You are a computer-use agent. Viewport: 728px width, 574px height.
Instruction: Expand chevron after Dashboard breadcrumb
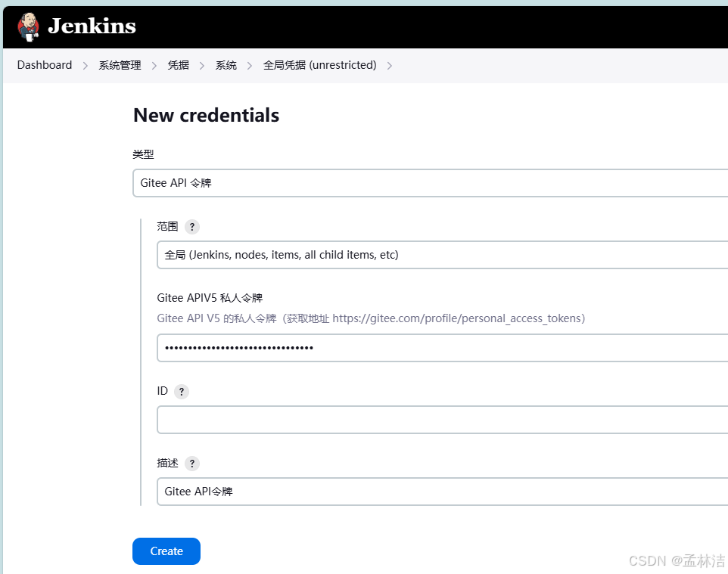tap(86, 66)
